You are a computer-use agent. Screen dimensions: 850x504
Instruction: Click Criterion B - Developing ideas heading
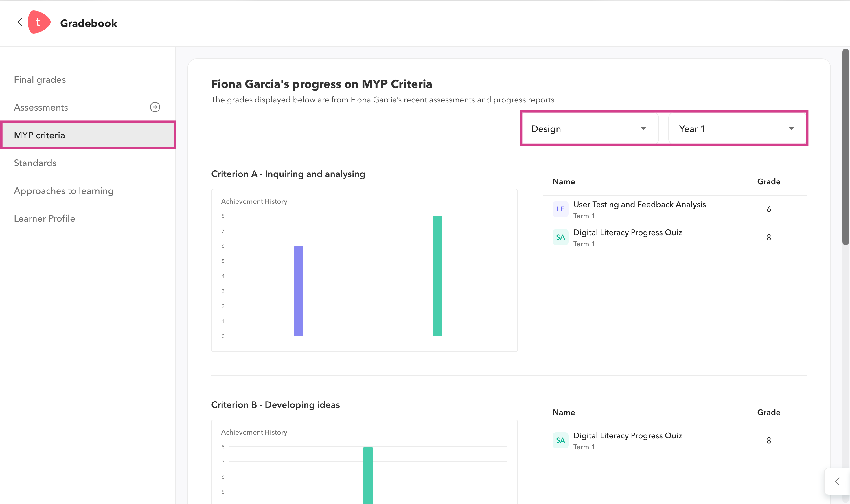(x=275, y=405)
